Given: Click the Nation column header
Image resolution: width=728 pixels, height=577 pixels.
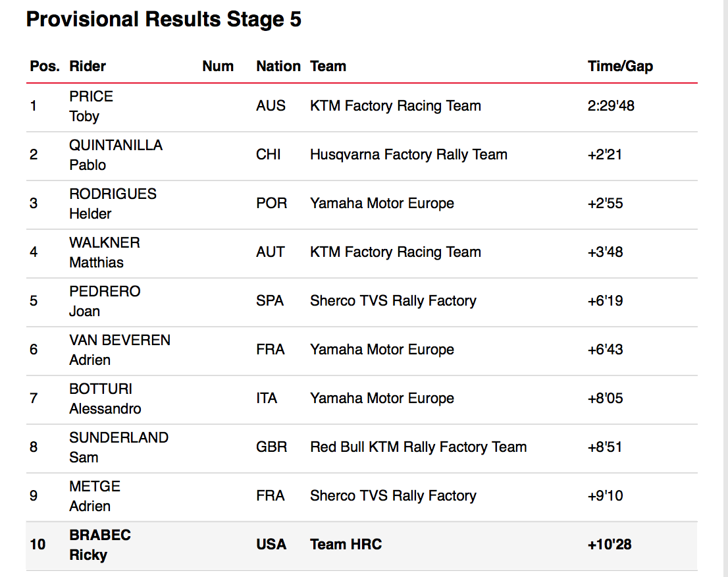Looking at the screenshot, I should click(278, 67).
